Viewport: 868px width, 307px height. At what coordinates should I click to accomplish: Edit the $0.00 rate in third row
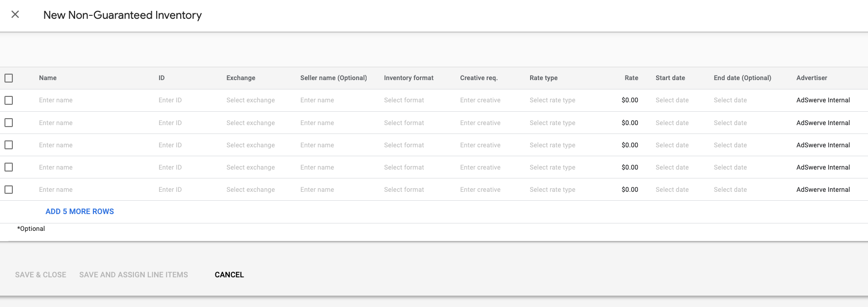tap(630, 145)
